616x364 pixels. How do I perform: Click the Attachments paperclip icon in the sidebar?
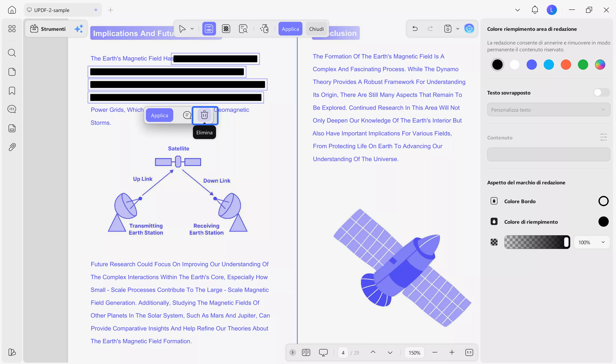point(12,147)
